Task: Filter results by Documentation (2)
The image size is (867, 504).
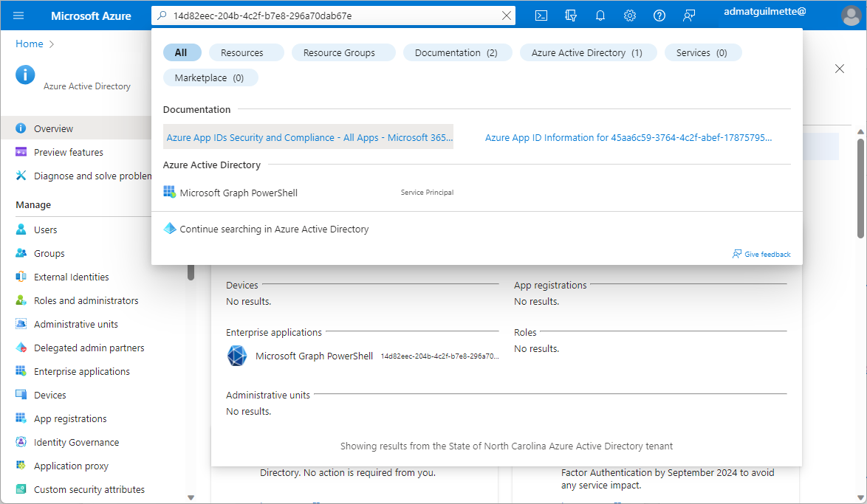Action: 456,52
